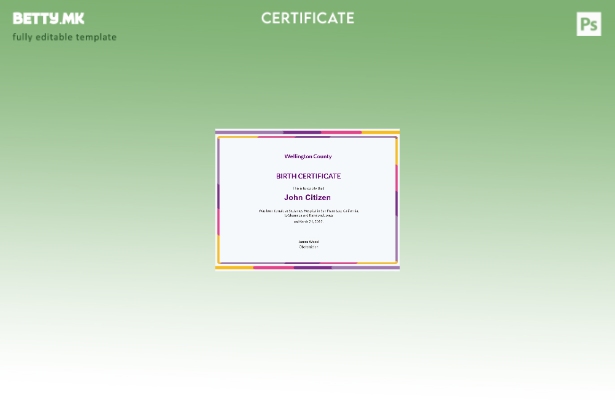The height and width of the screenshot is (400, 615).
Task: Click the blank white area below the certificate
Action: coord(307,340)
